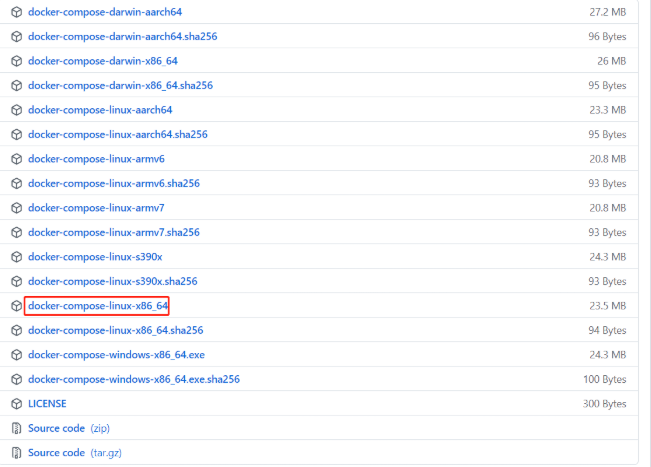The width and height of the screenshot is (651, 467).
Task: Click package icon beside docker-compose-linux-armv6.sha256
Action: [x=16, y=183]
